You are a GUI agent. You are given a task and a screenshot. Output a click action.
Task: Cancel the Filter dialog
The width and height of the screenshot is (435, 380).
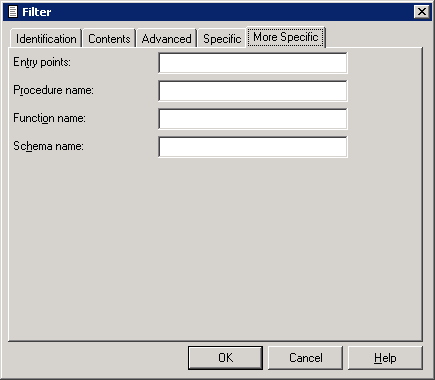tap(305, 358)
